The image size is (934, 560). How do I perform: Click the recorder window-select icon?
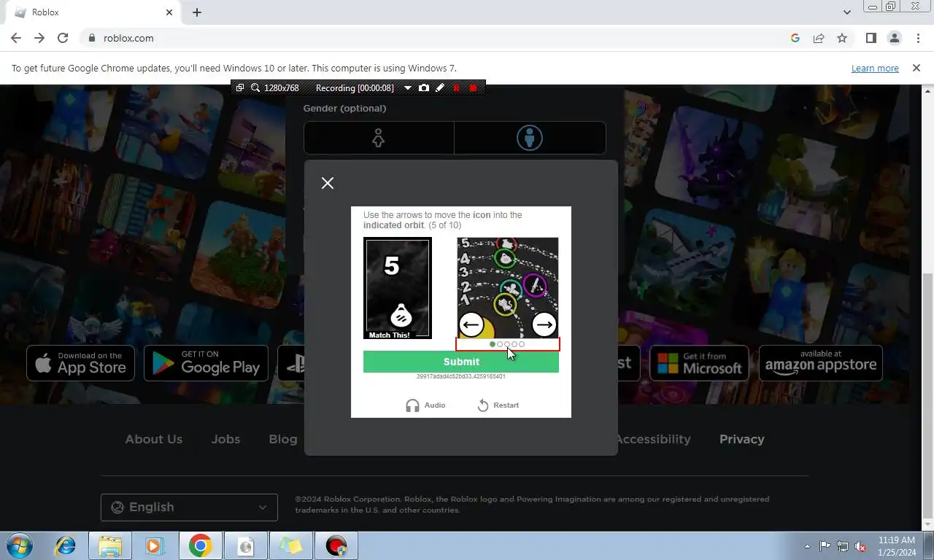[x=240, y=87]
